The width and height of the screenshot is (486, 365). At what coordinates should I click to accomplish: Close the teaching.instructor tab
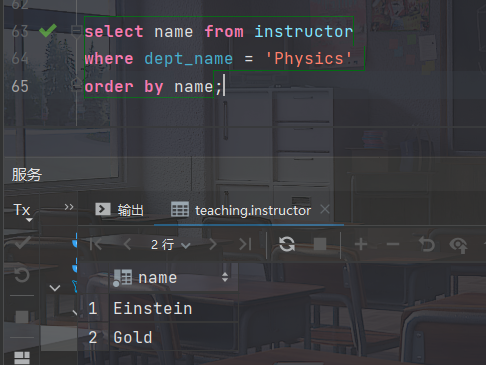[x=325, y=209]
